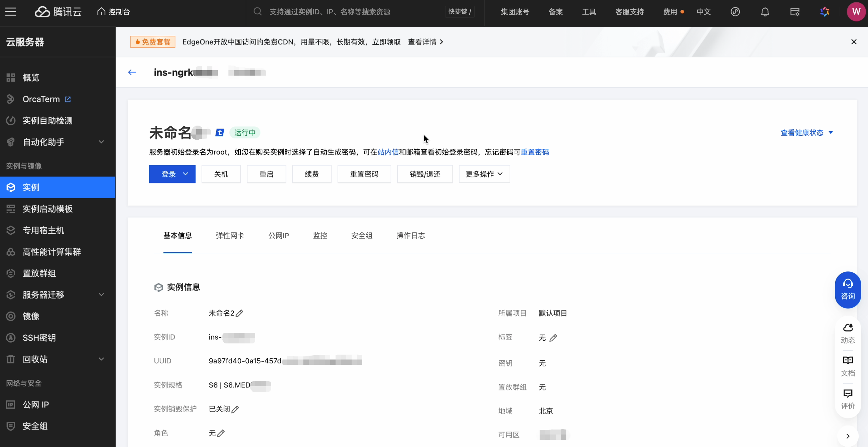Switch to the 监控 tab

(320, 235)
